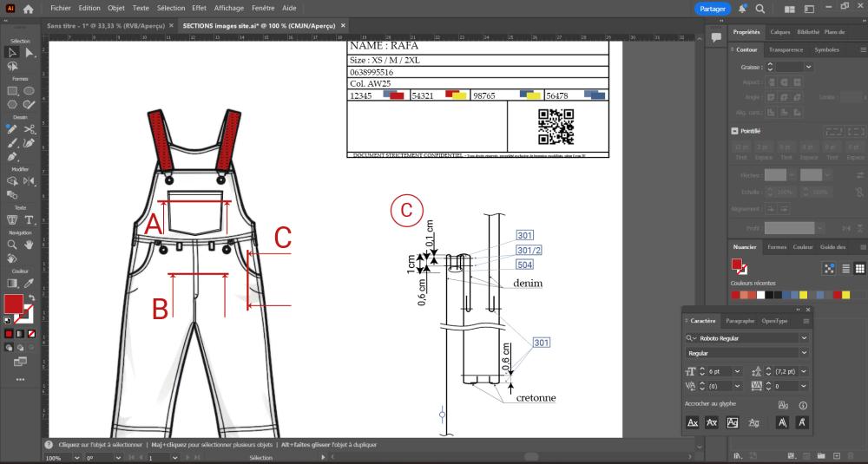Toggle snap to glyph baseline button

click(x=693, y=422)
